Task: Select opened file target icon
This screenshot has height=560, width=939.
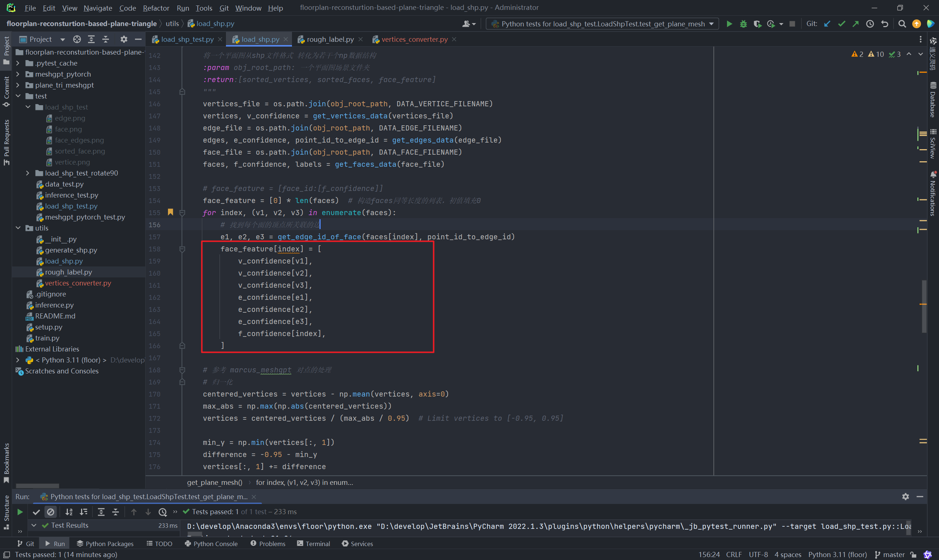Action: [x=77, y=39]
